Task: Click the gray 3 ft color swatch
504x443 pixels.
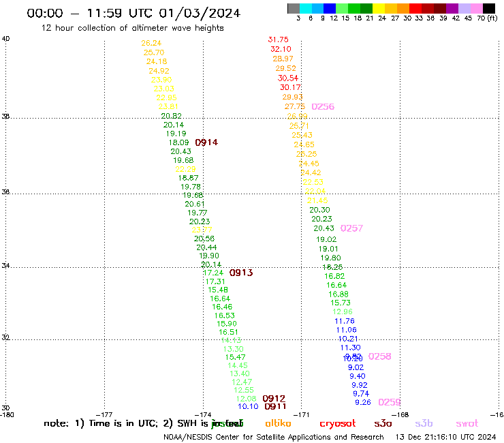Action: (x=294, y=8)
